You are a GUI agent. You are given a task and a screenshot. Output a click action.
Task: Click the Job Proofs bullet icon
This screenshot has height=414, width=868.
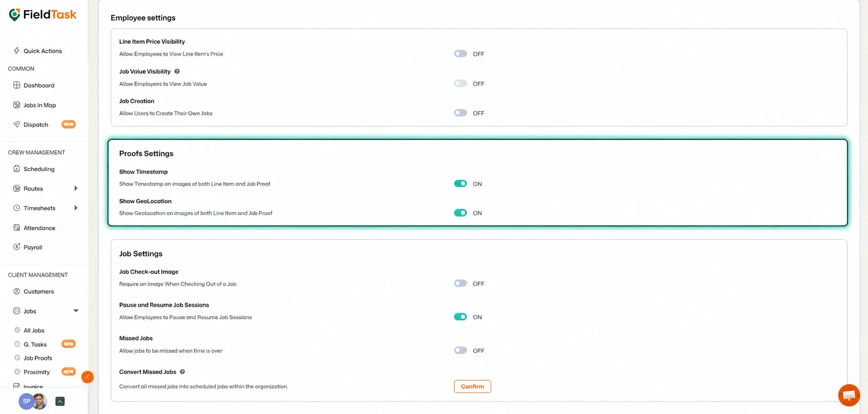17,358
